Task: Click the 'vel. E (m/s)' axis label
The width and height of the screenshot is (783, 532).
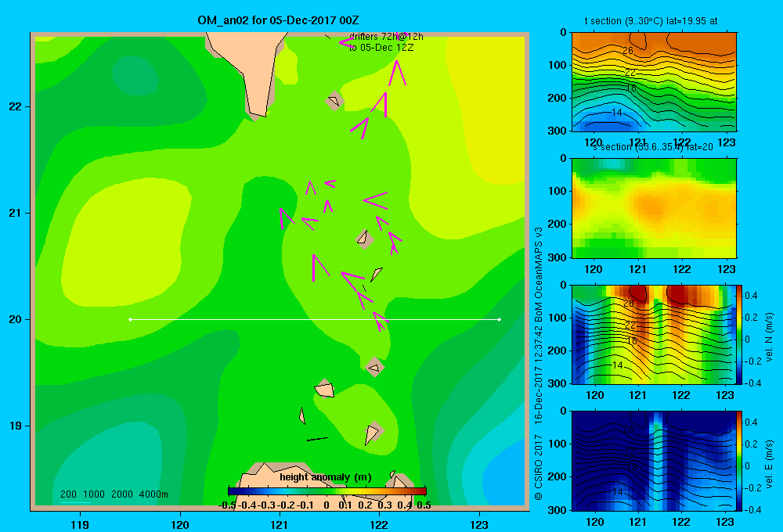Action: (x=770, y=464)
